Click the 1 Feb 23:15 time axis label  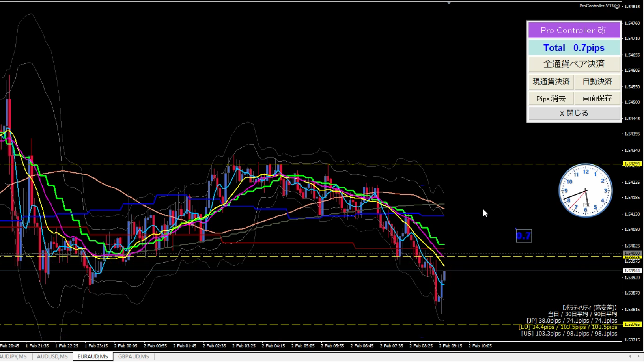coord(96,346)
